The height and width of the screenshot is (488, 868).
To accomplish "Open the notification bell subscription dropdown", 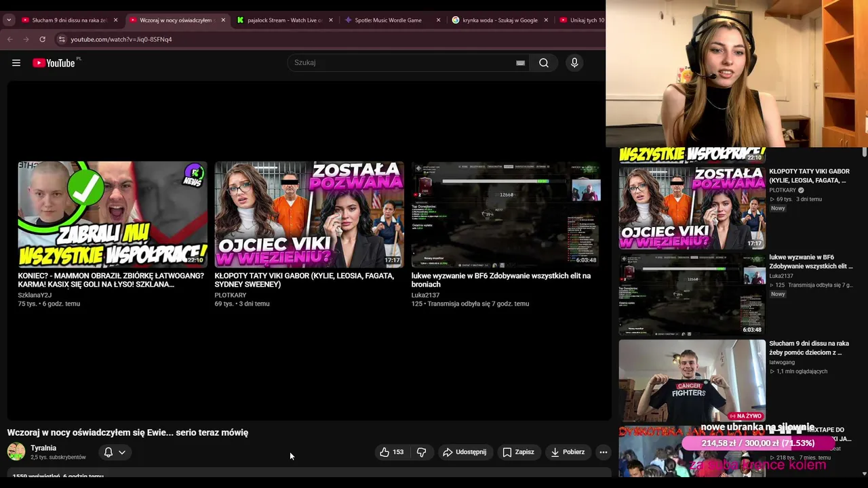I will click(115, 452).
